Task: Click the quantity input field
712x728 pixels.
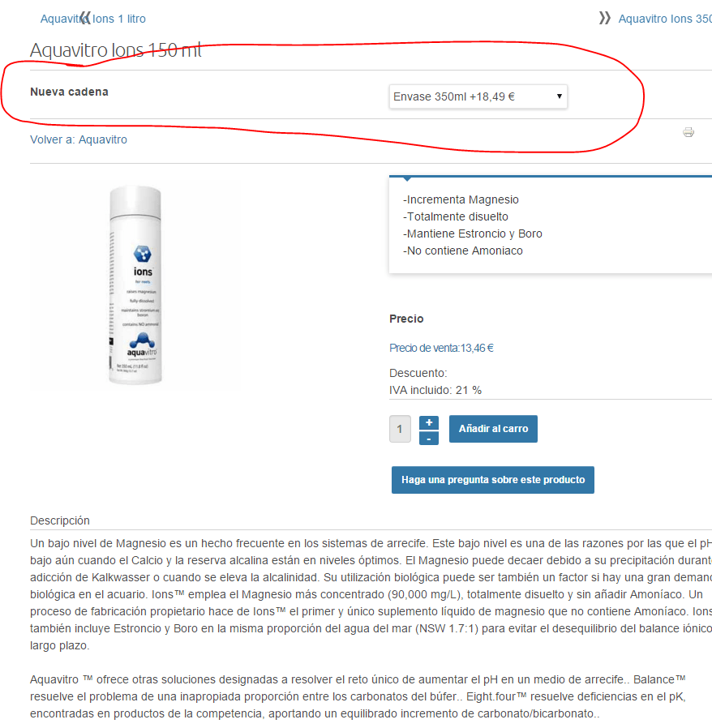Action: click(400, 429)
